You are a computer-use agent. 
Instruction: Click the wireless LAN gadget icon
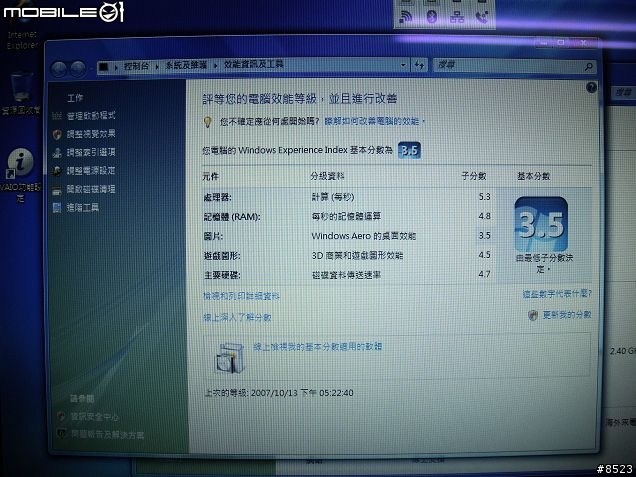406,16
